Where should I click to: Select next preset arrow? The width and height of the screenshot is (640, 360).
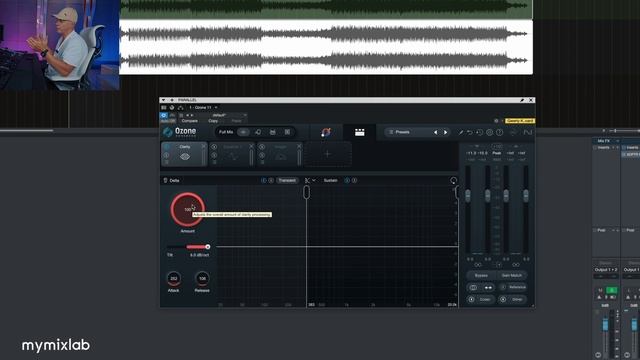[445, 132]
